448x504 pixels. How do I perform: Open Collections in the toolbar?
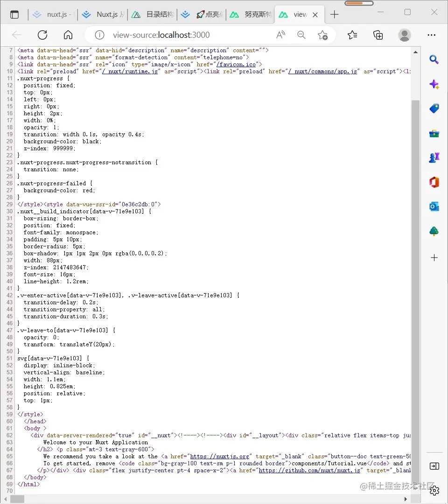click(378, 35)
